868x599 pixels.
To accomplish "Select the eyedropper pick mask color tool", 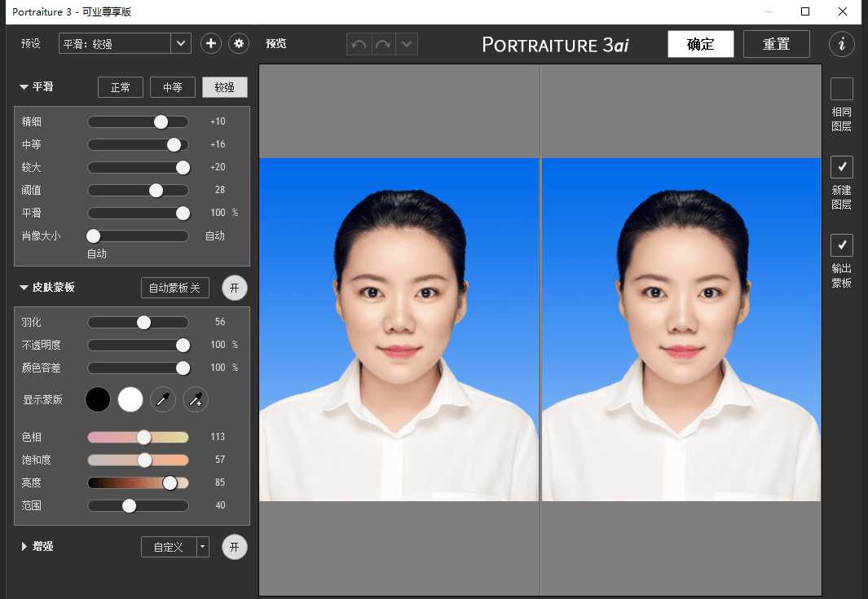I will pyautogui.click(x=163, y=399).
